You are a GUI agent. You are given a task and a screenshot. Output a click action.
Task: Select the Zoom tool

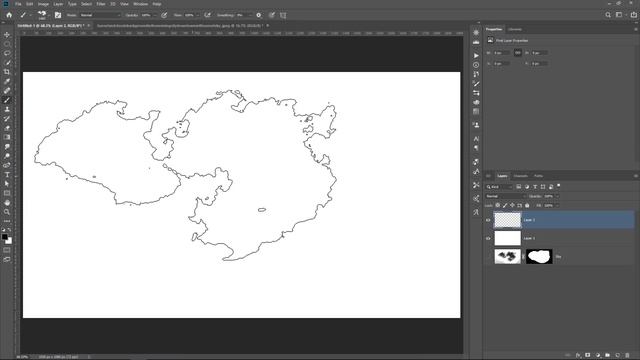point(7,212)
